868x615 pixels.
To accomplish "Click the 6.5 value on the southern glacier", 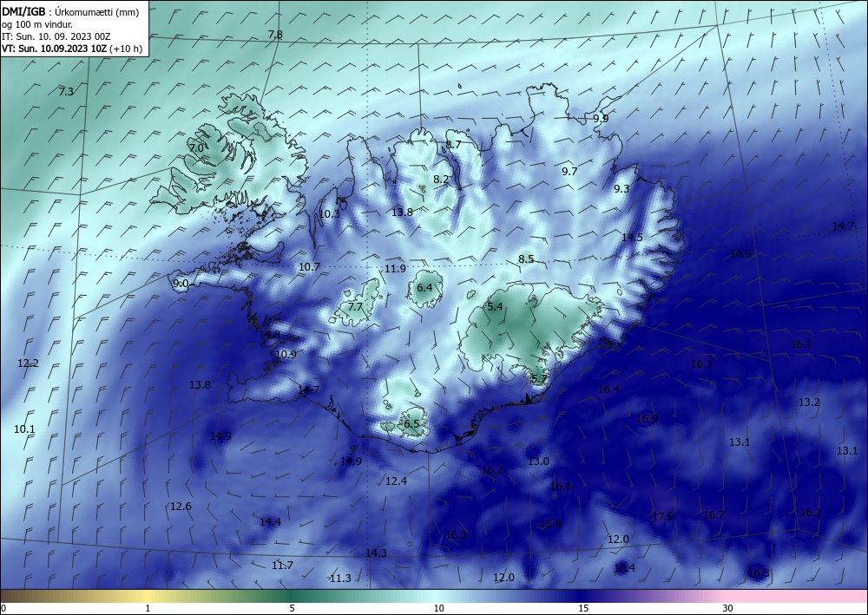I will click(x=411, y=424).
